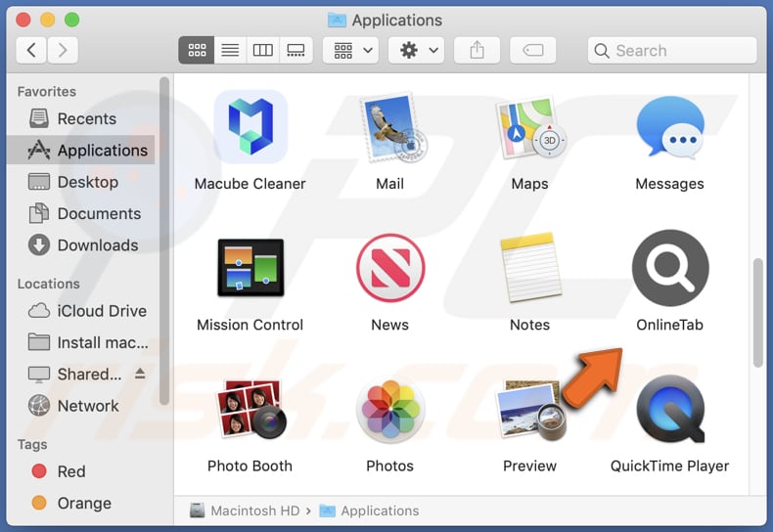Select the Red tag
Viewport: 773px width, 532px height.
coord(81,471)
